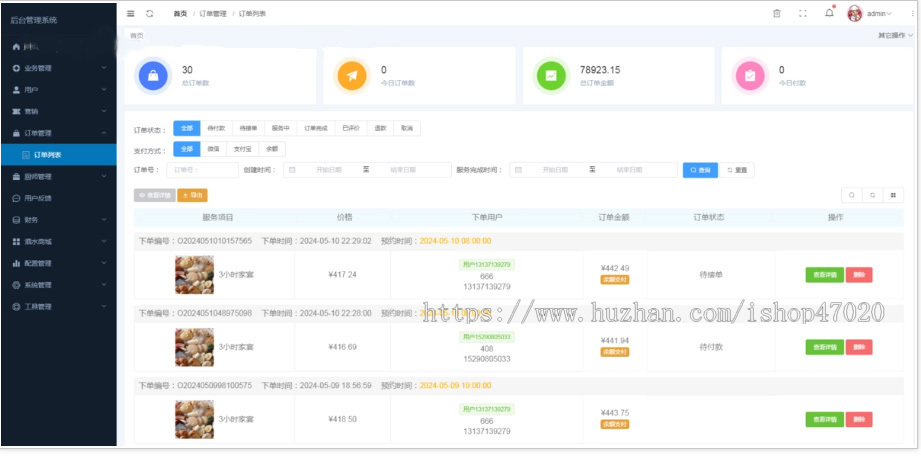The width and height of the screenshot is (921, 472).
Task: Filter orders by 退款 status
Action: coord(381,129)
